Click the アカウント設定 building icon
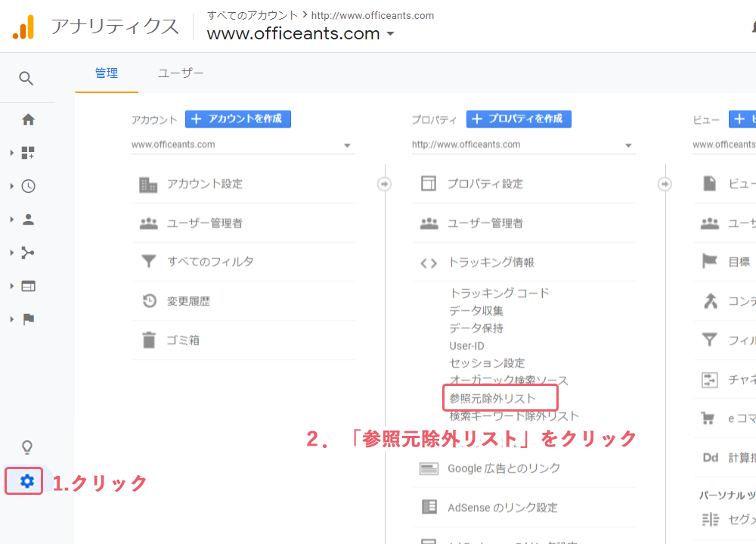Image resolution: width=756 pixels, height=544 pixels. (148, 185)
